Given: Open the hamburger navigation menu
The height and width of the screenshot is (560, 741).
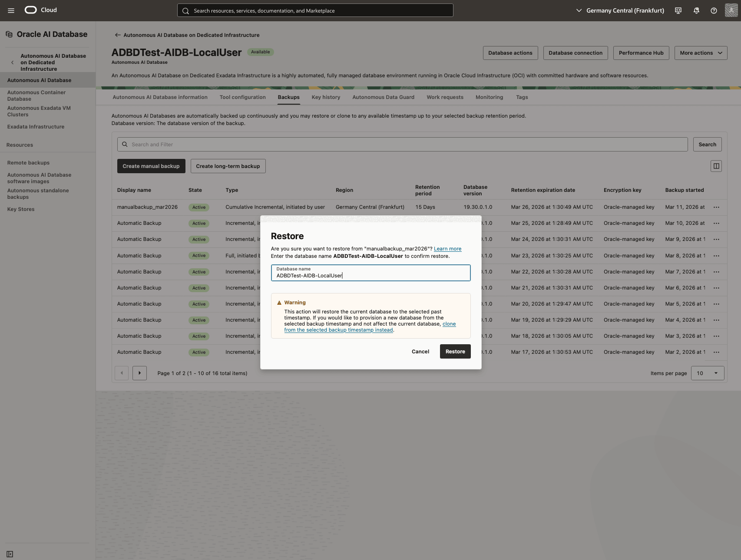Looking at the screenshot, I should (11, 10).
